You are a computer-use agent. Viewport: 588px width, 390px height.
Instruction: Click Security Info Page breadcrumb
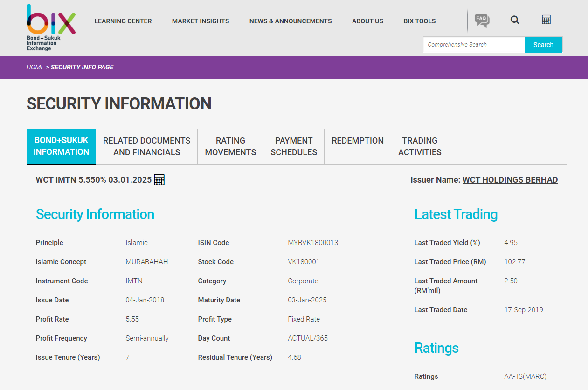(82, 67)
